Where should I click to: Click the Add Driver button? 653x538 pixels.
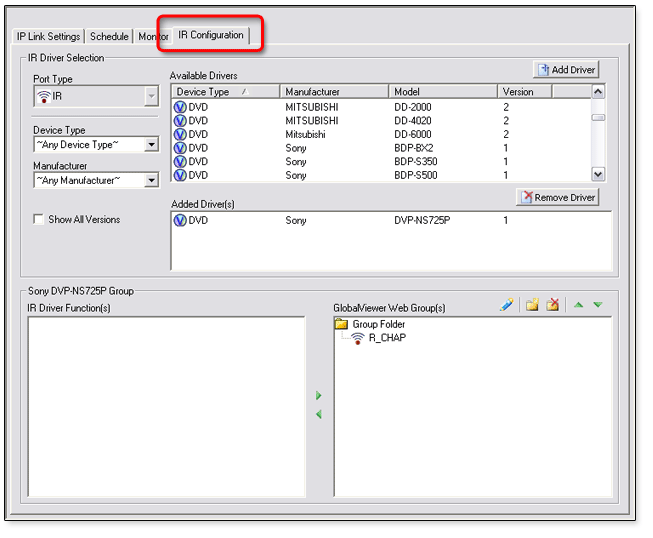click(x=566, y=70)
